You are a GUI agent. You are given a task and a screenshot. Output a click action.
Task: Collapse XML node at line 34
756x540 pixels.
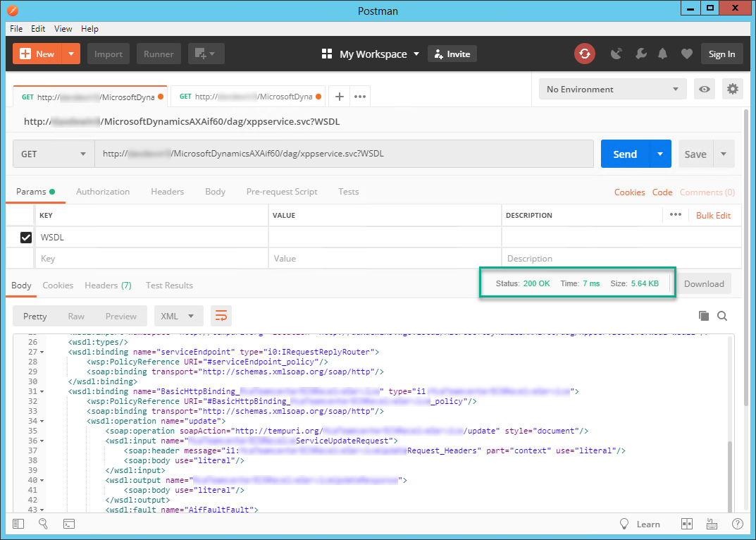coord(42,422)
